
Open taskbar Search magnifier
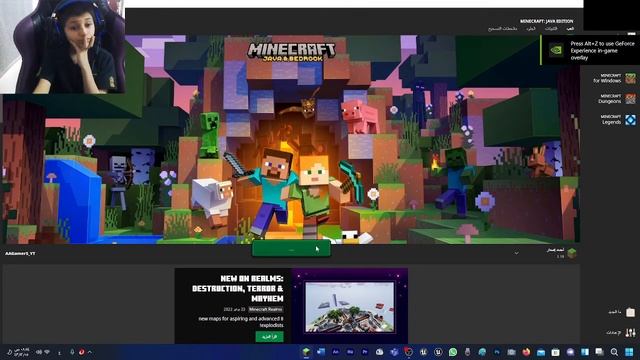pyautogui.click(x=614, y=352)
